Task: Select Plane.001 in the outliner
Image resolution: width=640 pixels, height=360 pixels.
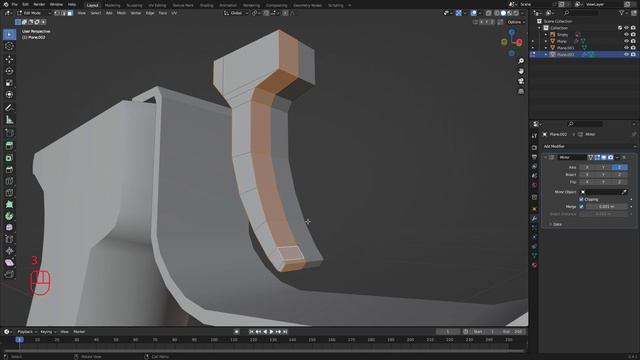Action: (565, 48)
